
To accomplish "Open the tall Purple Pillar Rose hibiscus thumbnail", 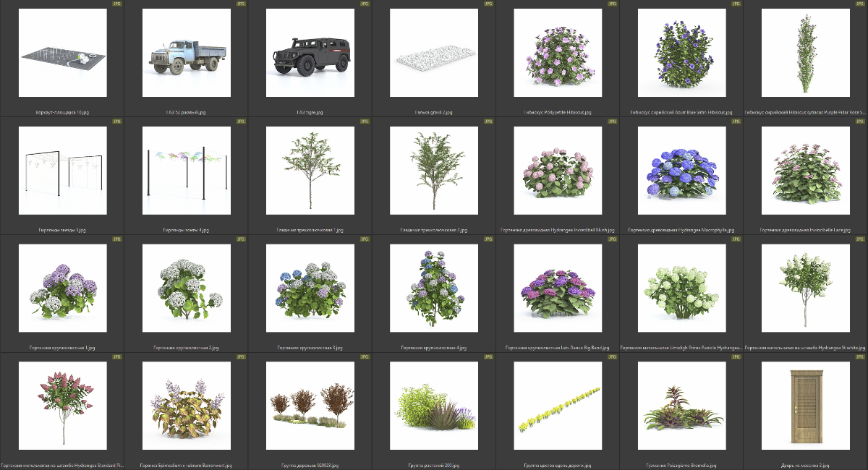I will coord(805,54).
